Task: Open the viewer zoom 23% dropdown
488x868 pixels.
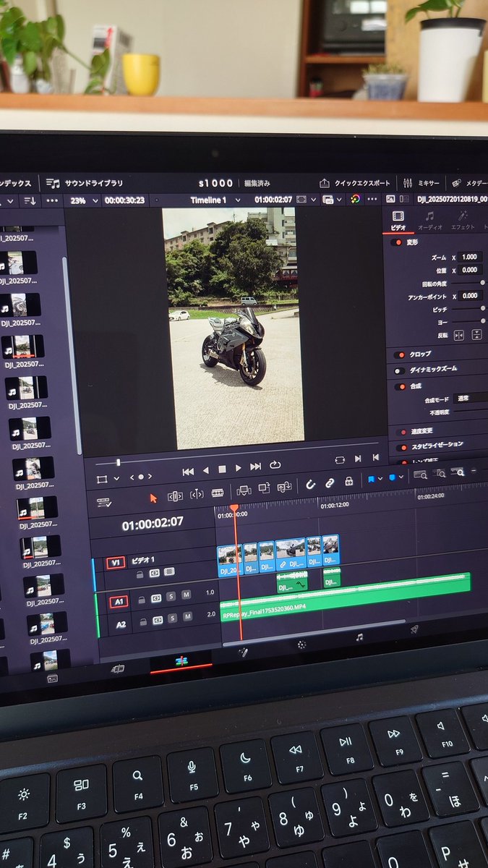Action: [82, 200]
